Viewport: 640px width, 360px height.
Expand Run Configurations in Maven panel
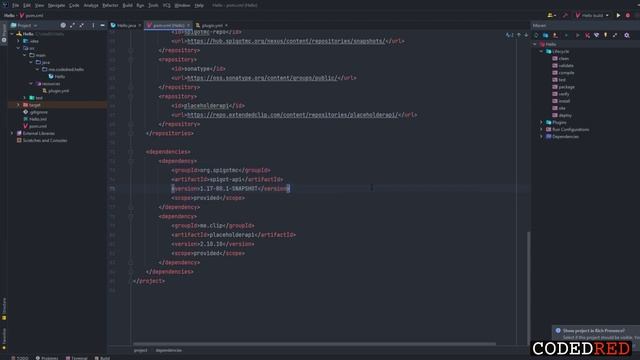coord(542,129)
